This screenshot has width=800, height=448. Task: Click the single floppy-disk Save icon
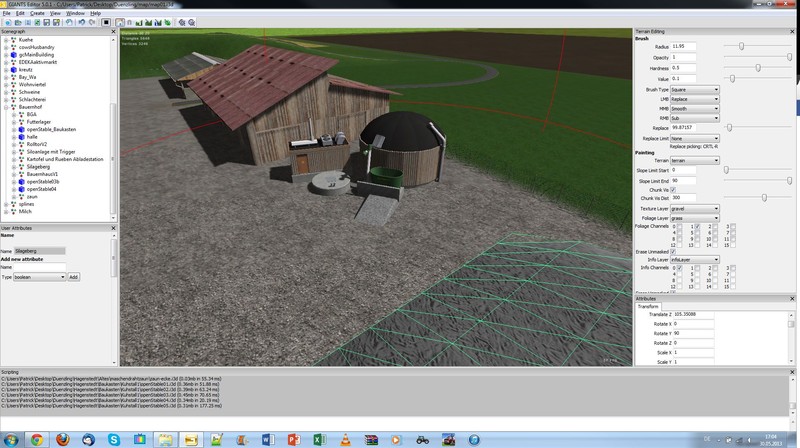pyautogui.click(x=46, y=22)
